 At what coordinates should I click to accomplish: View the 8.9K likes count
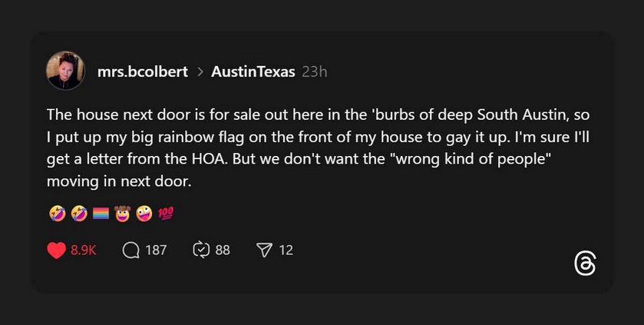83,250
